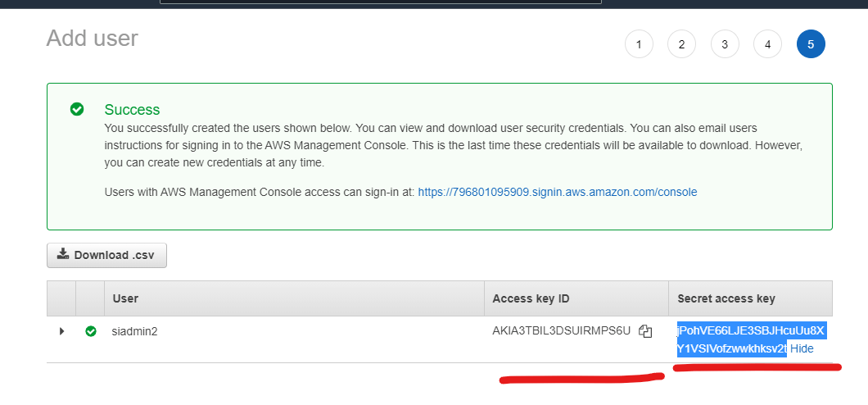The width and height of the screenshot is (868, 405).
Task: Go to wizard step 2
Action: tap(681, 44)
